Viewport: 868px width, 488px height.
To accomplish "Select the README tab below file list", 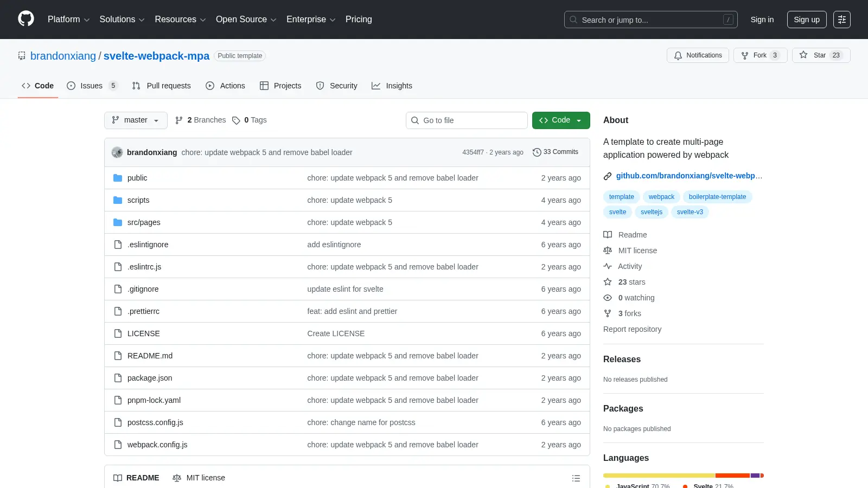I will coord(136,478).
